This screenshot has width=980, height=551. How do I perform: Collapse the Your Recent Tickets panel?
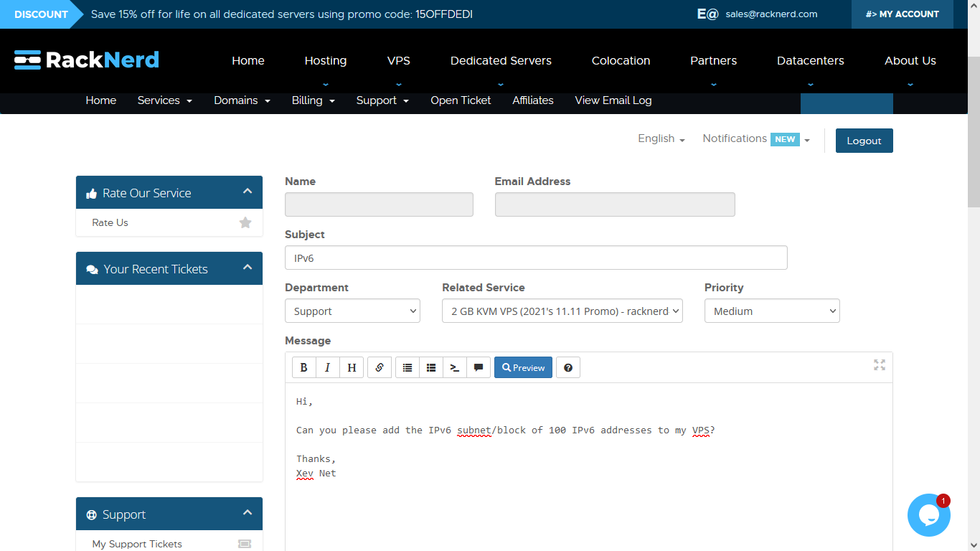pyautogui.click(x=248, y=268)
